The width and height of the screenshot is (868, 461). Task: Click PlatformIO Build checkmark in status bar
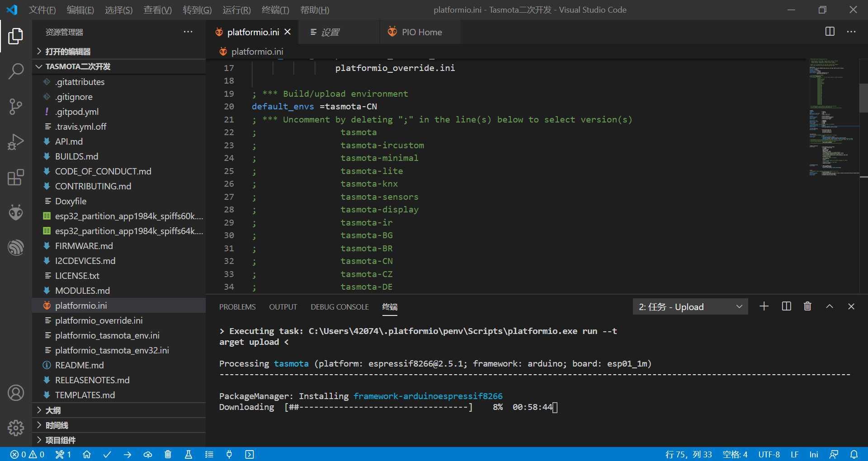click(107, 454)
